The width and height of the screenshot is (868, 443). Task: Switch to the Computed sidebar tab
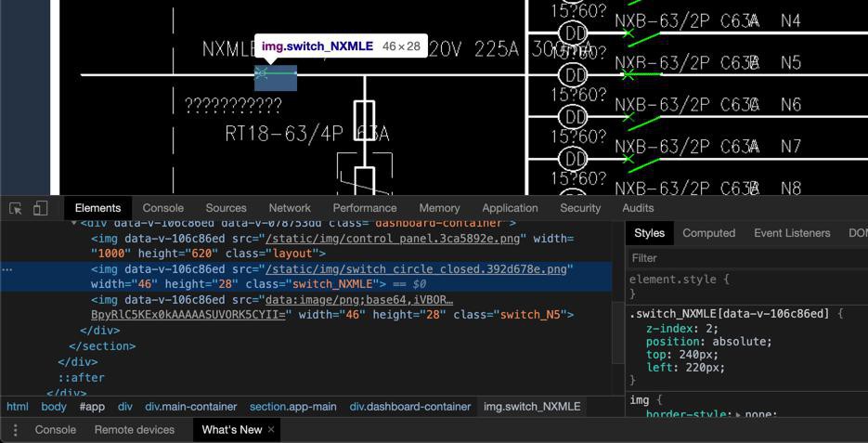(708, 233)
